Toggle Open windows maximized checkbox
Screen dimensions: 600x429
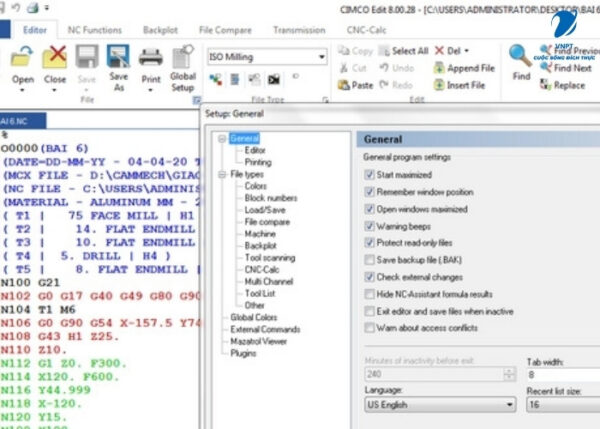point(369,209)
